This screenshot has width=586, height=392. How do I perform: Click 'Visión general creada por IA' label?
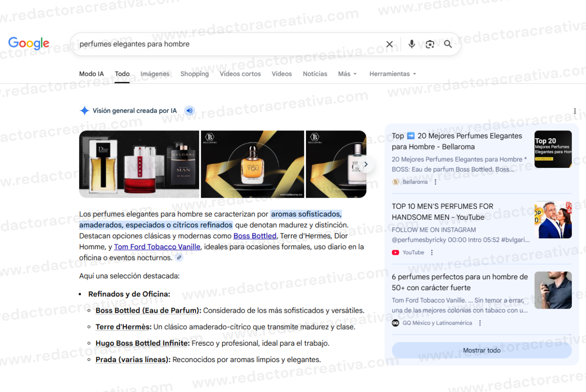click(135, 111)
